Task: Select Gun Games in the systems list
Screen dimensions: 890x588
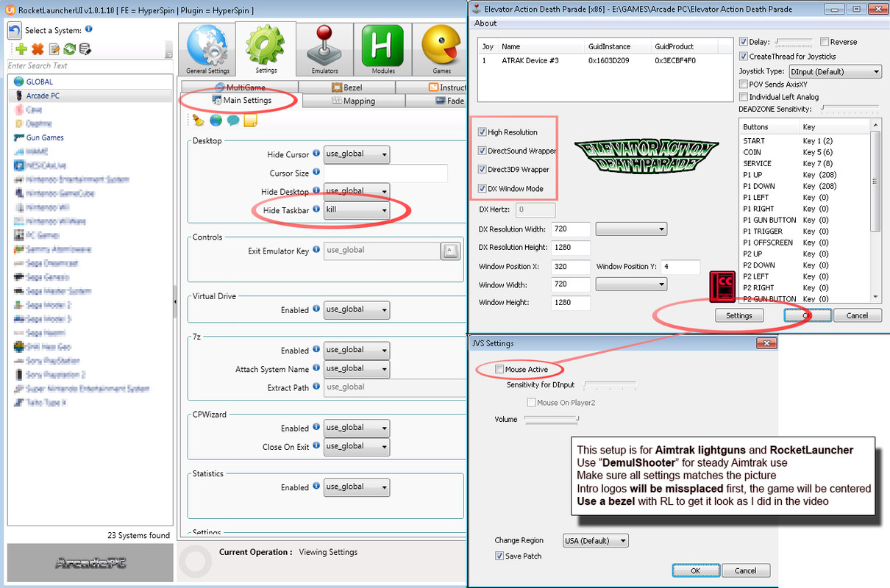Action: click(x=45, y=137)
